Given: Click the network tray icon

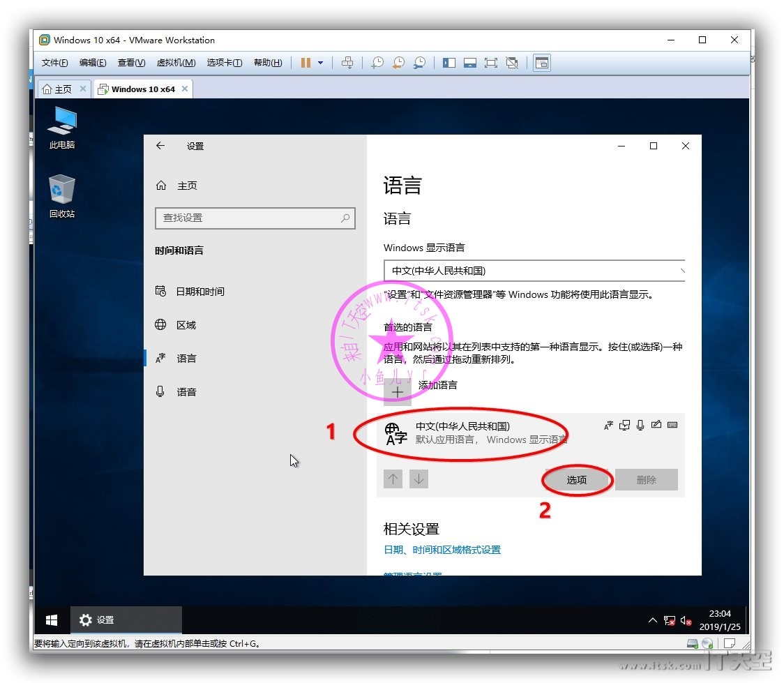Looking at the screenshot, I should pyautogui.click(x=670, y=620).
